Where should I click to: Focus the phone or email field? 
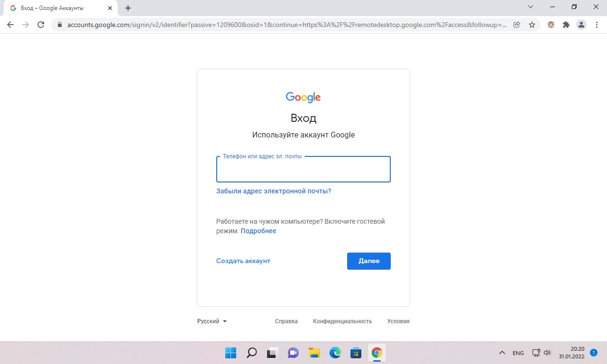tap(303, 169)
